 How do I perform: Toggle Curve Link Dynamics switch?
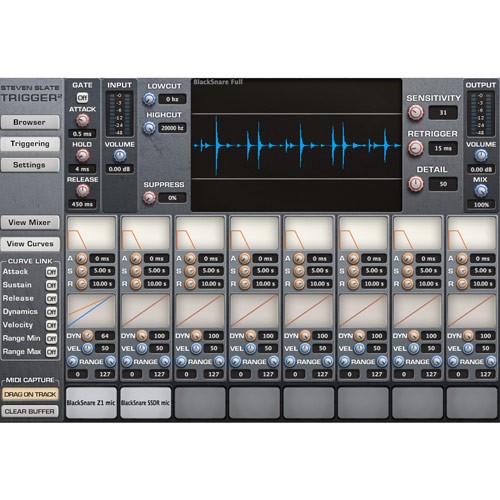tap(51, 312)
